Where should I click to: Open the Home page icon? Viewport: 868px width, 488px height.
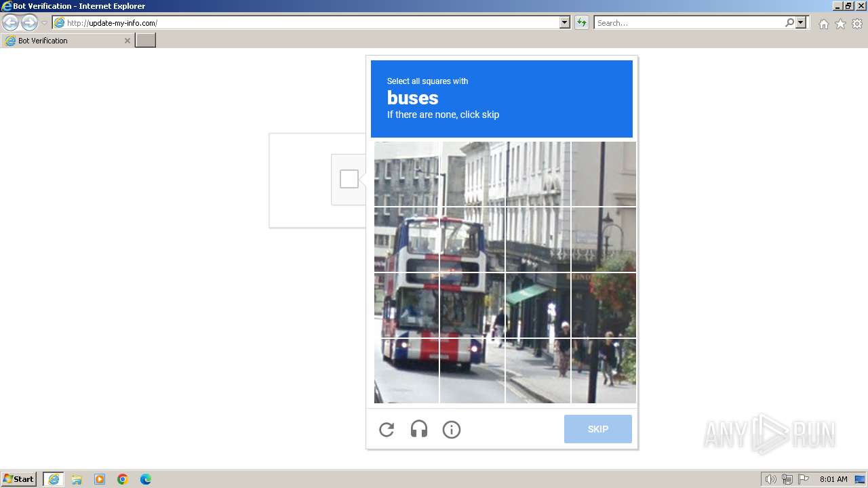(823, 24)
